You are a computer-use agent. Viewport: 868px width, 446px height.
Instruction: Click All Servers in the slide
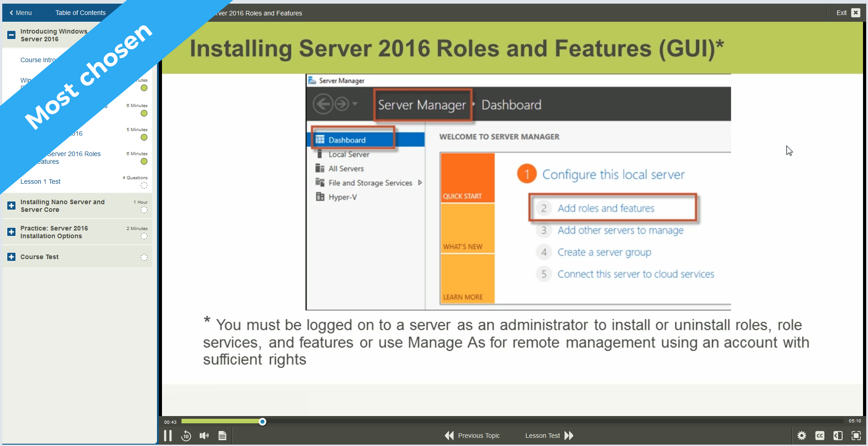coord(346,168)
